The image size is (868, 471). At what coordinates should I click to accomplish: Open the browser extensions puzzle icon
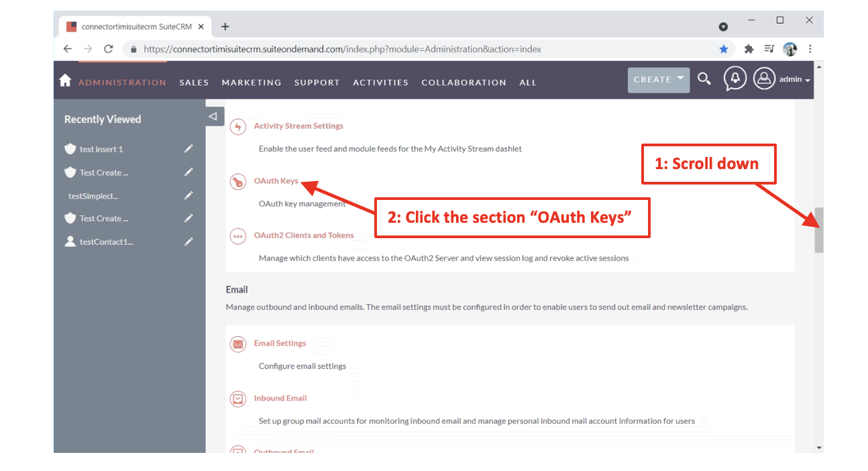749,49
